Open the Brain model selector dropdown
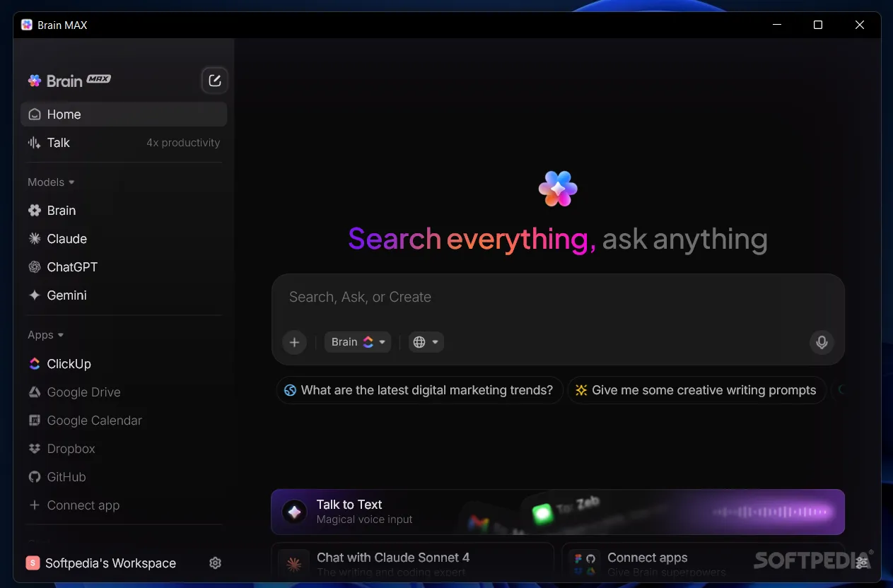This screenshot has width=893, height=588. click(x=358, y=342)
